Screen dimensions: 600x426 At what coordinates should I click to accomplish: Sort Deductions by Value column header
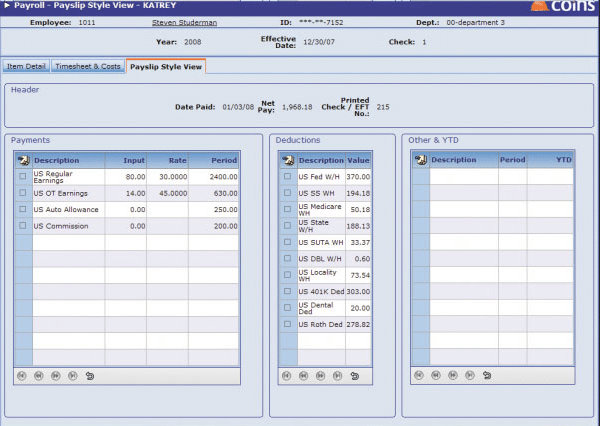pyautogui.click(x=358, y=160)
